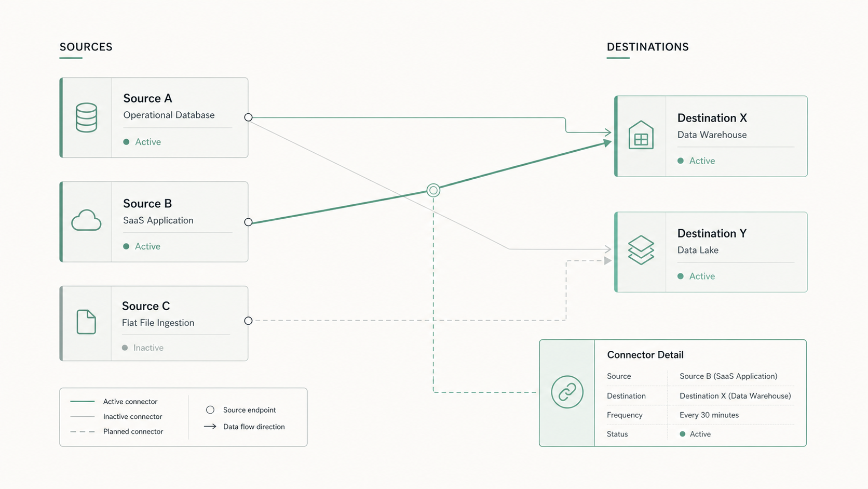
Task: Click the Destination Y layers icon
Action: pyautogui.click(x=641, y=250)
